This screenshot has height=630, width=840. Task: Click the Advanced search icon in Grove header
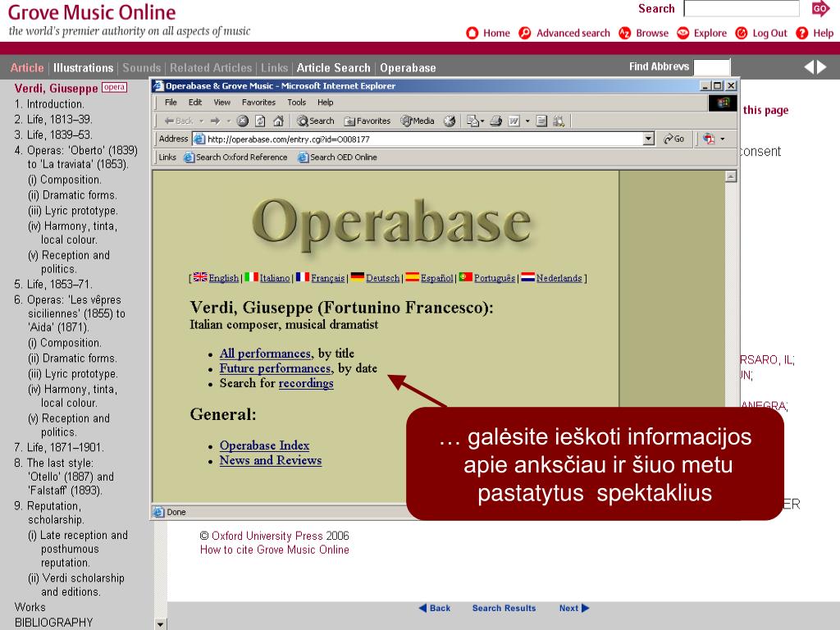525,33
